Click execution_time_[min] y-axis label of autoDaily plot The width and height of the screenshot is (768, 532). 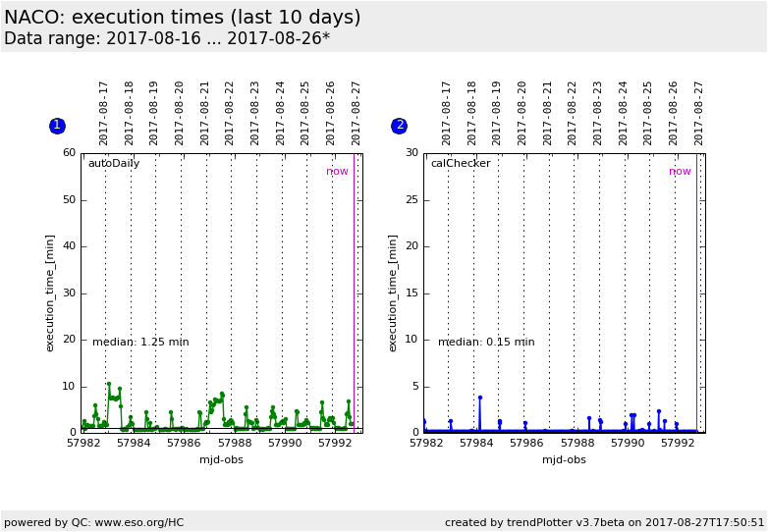tap(50, 293)
